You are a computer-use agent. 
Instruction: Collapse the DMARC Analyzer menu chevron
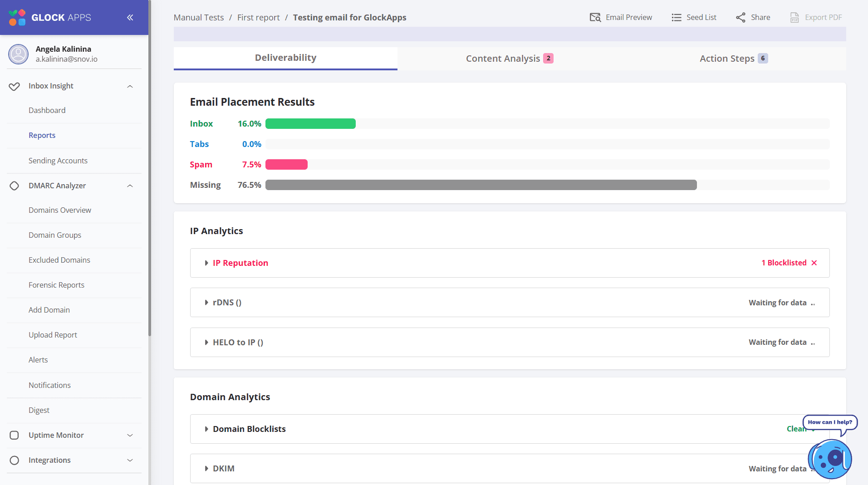click(130, 186)
